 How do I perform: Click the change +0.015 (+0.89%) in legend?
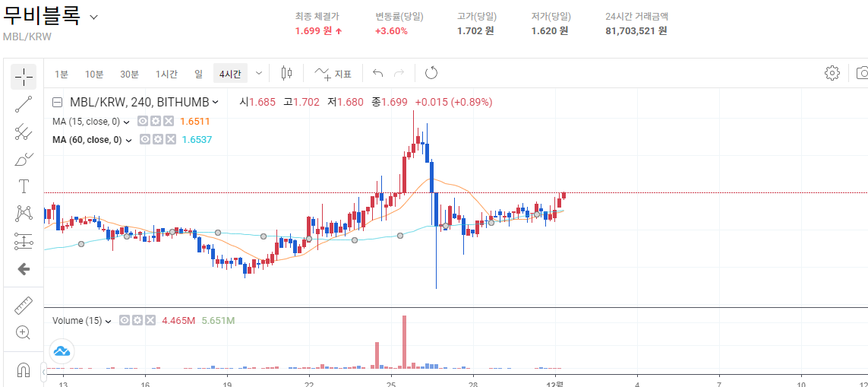453,102
